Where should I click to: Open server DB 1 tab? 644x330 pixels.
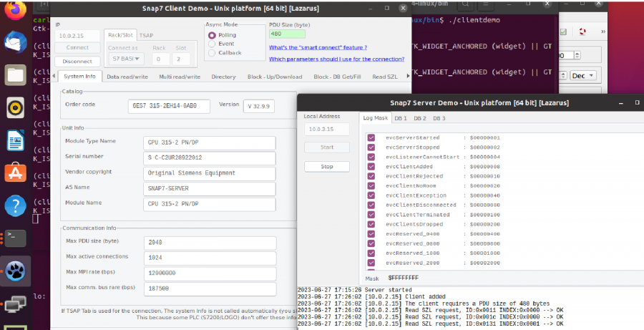401,118
